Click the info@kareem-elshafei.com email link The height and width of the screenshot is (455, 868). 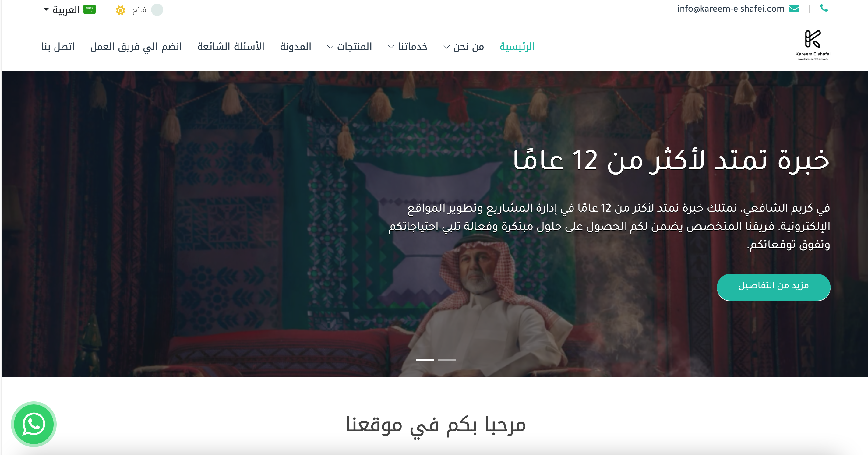tap(731, 9)
